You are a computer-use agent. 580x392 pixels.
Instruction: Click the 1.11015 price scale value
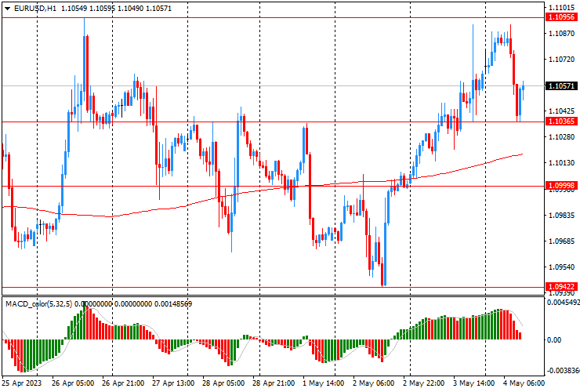tap(562, 7)
